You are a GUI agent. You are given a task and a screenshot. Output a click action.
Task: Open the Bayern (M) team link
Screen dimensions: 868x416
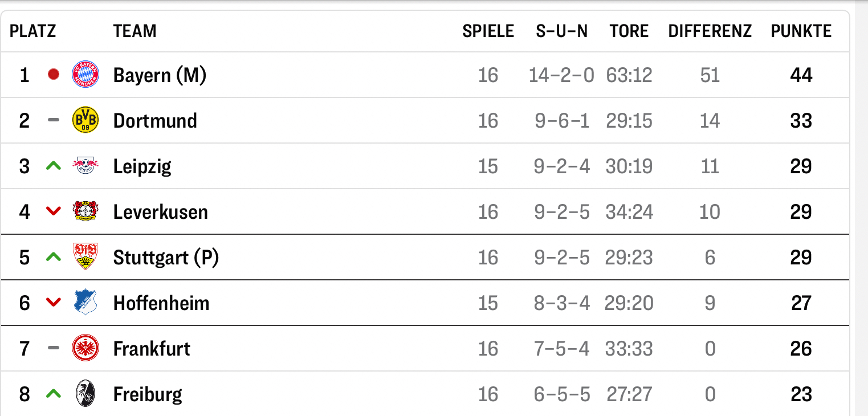[160, 75]
